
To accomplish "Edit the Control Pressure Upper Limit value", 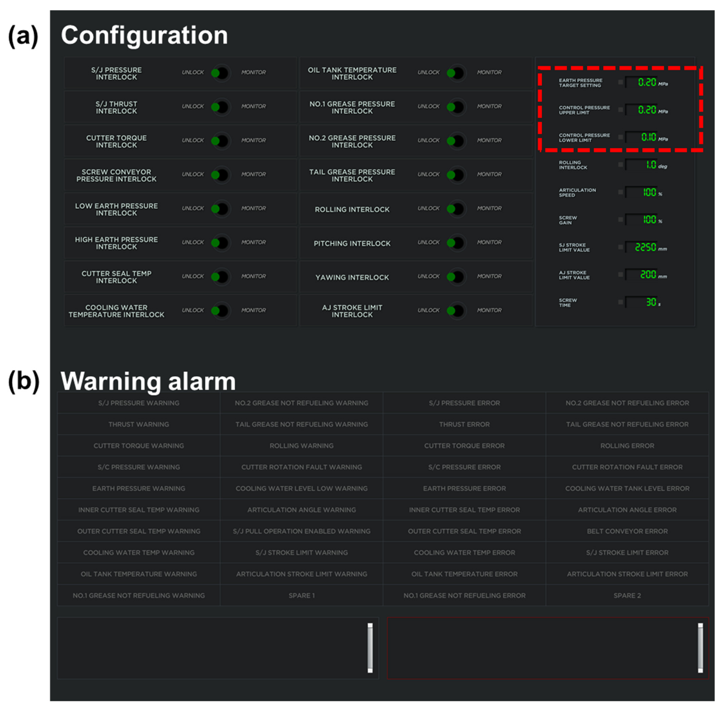I will [x=641, y=110].
